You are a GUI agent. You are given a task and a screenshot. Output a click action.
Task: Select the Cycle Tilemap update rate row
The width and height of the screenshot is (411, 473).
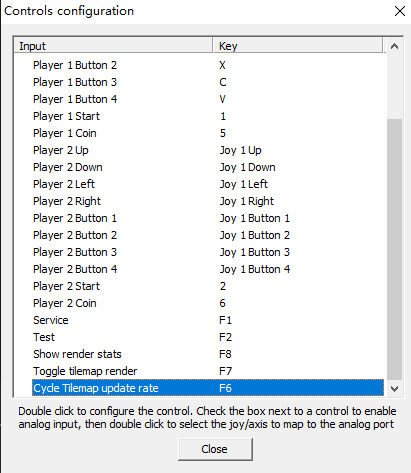208,388
